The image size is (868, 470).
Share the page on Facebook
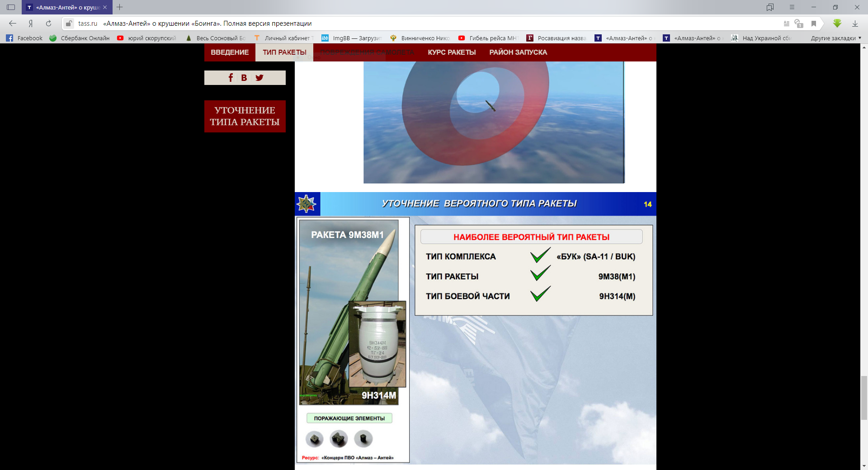click(x=231, y=78)
